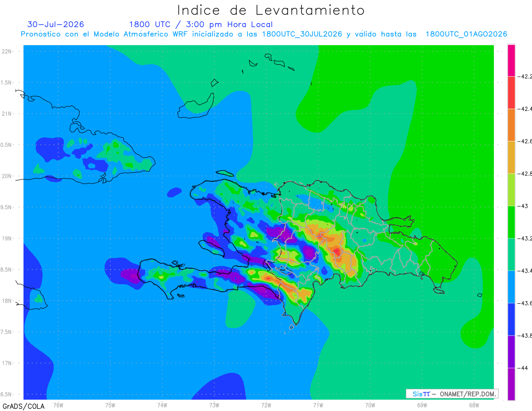Viewport: 532px width, 411px height.
Task: Click the '22N' latitude axis label
Action: [x=7, y=51]
